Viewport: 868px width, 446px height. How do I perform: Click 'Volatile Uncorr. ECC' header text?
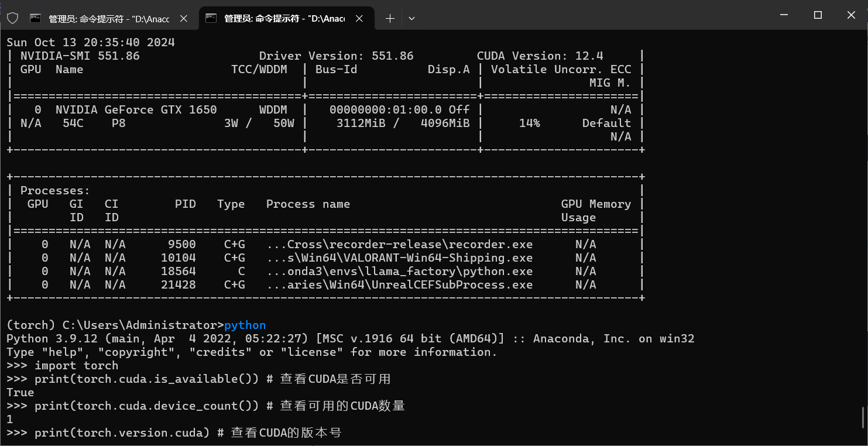tap(561, 69)
